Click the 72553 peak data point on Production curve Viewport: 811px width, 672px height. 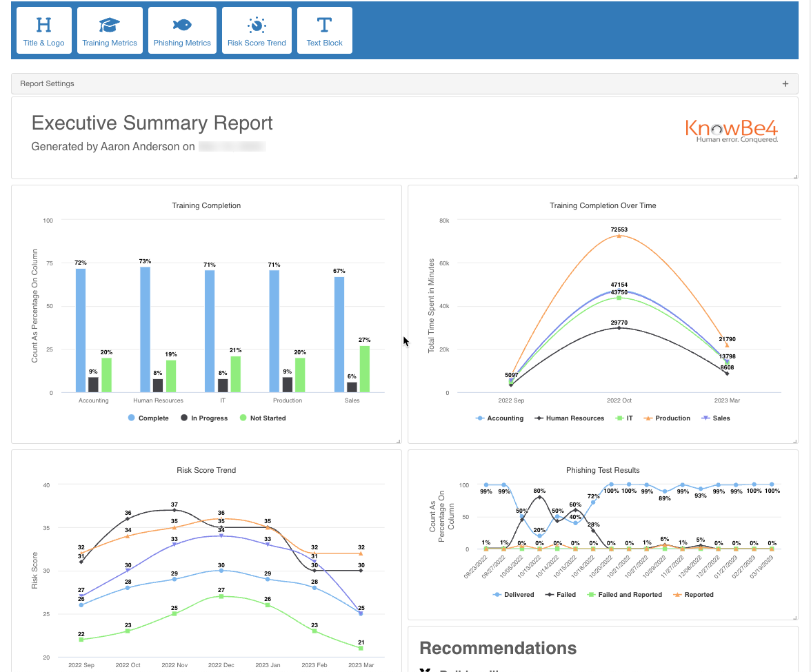tap(619, 236)
